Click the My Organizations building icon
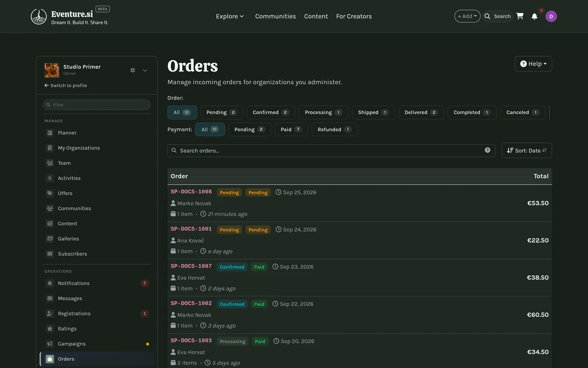The width and height of the screenshot is (588, 368). 50,148
